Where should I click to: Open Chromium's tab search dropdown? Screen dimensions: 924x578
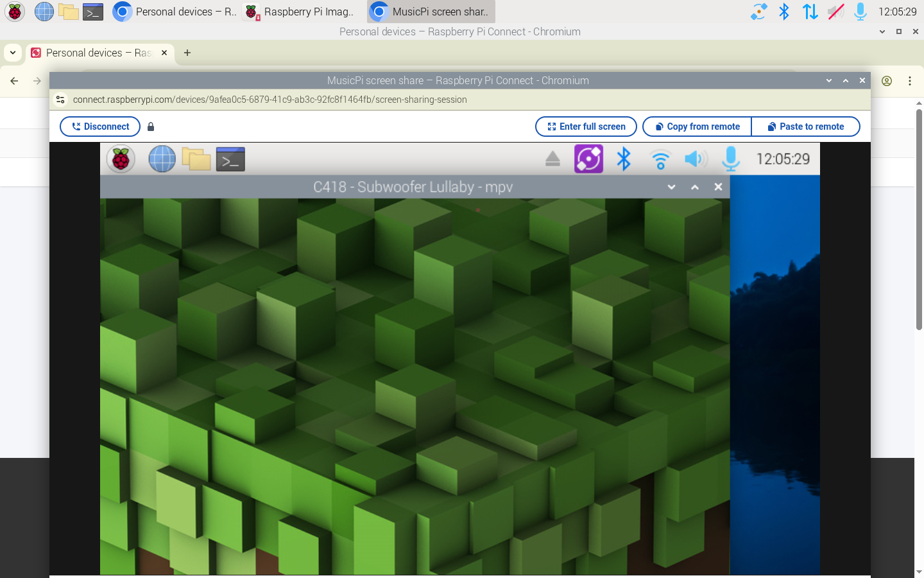(12, 53)
